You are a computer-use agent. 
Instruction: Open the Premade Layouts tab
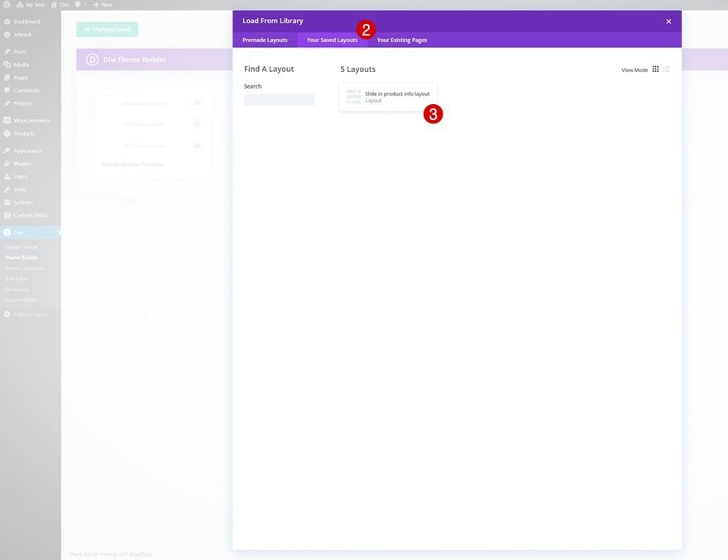265,40
